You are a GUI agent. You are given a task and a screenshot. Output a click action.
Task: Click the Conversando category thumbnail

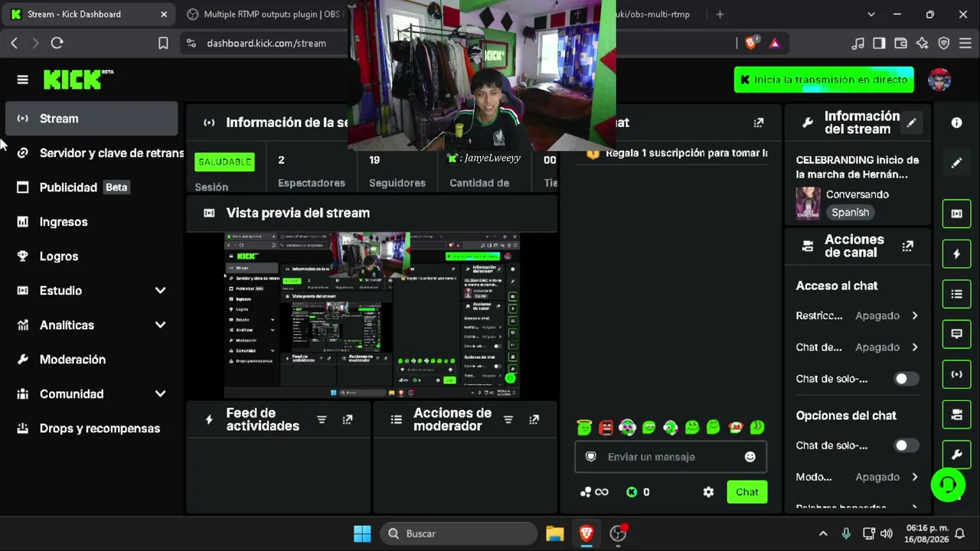tap(808, 204)
